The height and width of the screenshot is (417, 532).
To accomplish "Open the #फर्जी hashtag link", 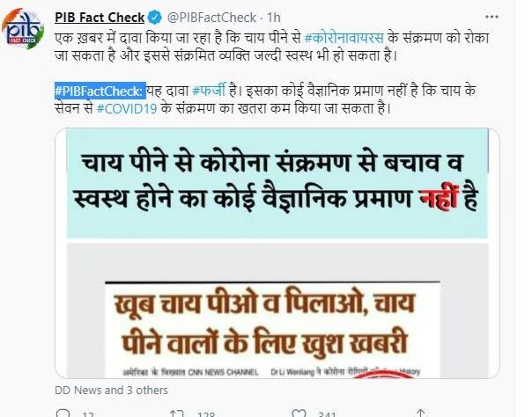I will [209, 91].
